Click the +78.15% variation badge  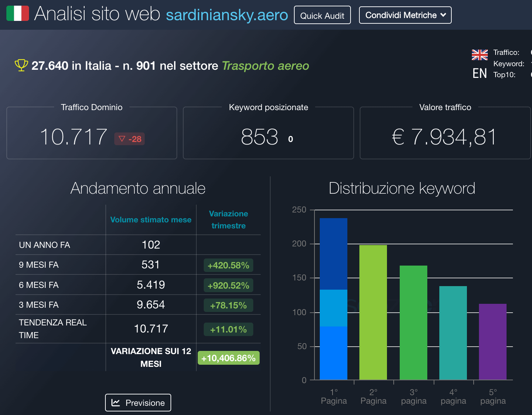[x=229, y=305]
